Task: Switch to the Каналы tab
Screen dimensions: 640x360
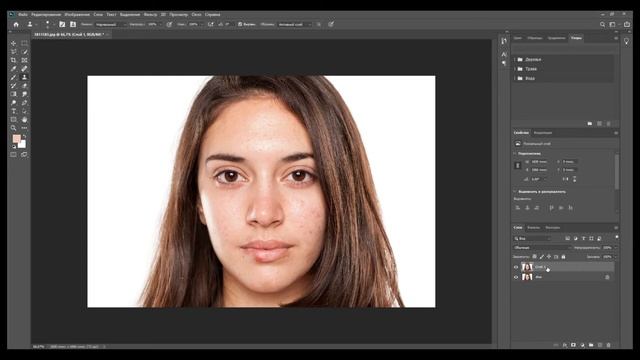Action: click(x=533, y=228)
